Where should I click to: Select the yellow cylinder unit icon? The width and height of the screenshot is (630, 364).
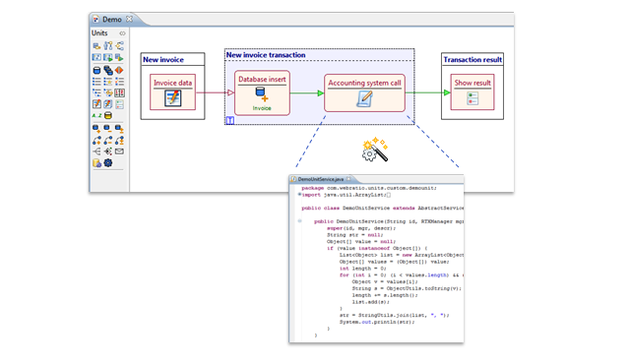pos(108,115)
